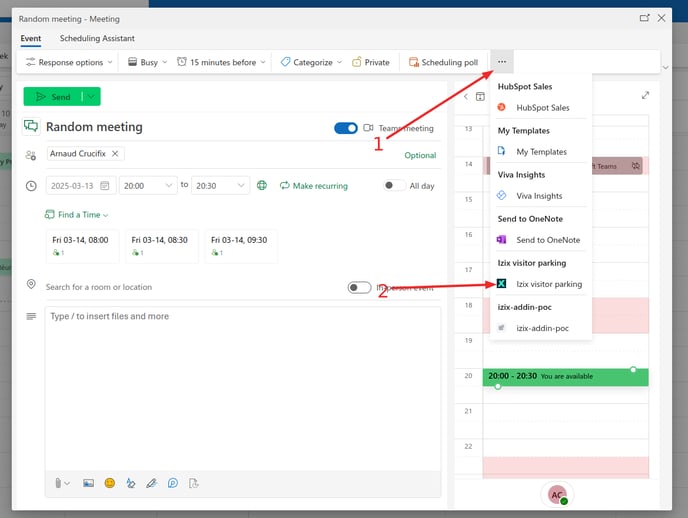Click the Send to OneNote icon

(502, 240)
